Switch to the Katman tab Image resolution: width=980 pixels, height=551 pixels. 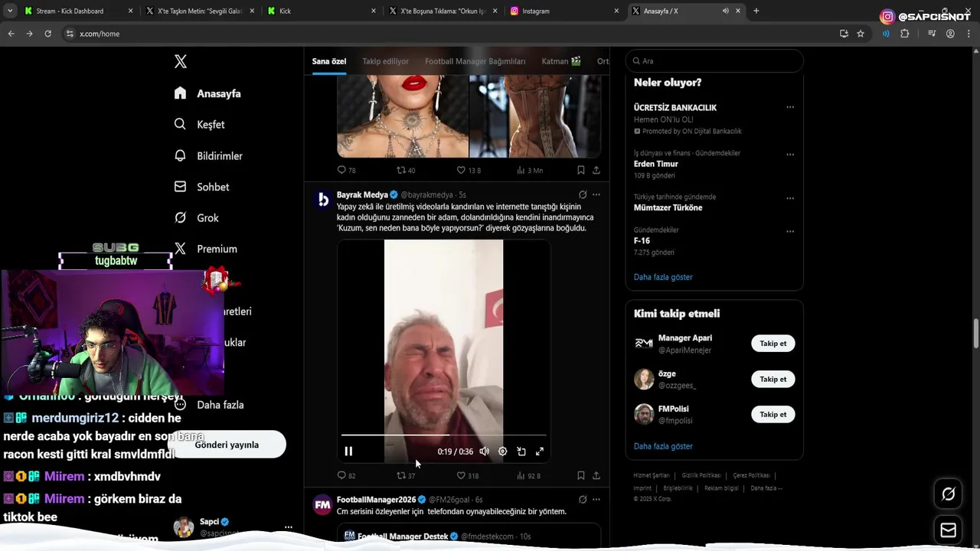[561, 61]
